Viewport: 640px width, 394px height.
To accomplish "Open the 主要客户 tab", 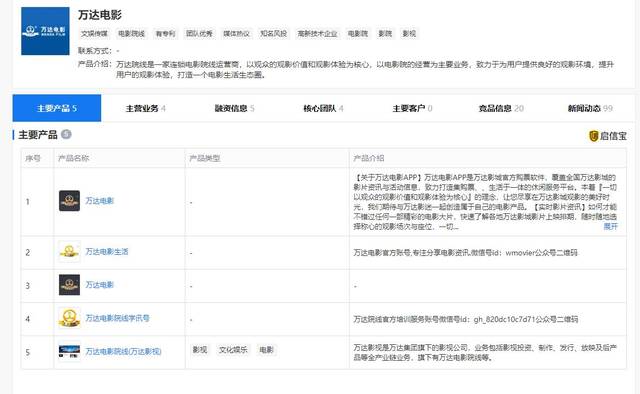I will pos(412,108).
